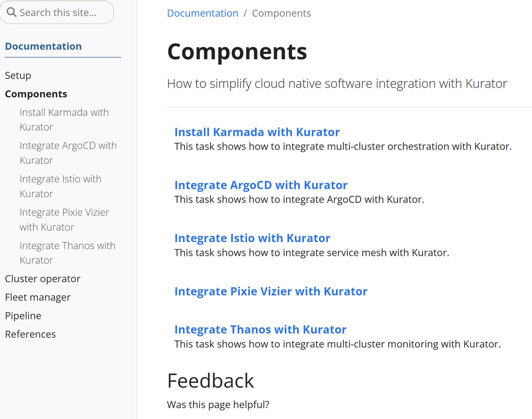Open Integrate ArgoCD with Kurator heading link
Image resolution: width=532 pixels, height=419 pixels.
[x=261, y=185]
